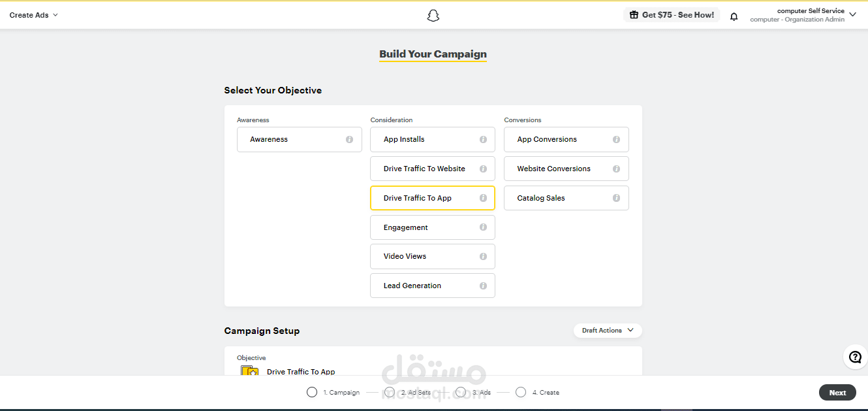
Task: Open the notifications bell
Action: pos(734,16)
